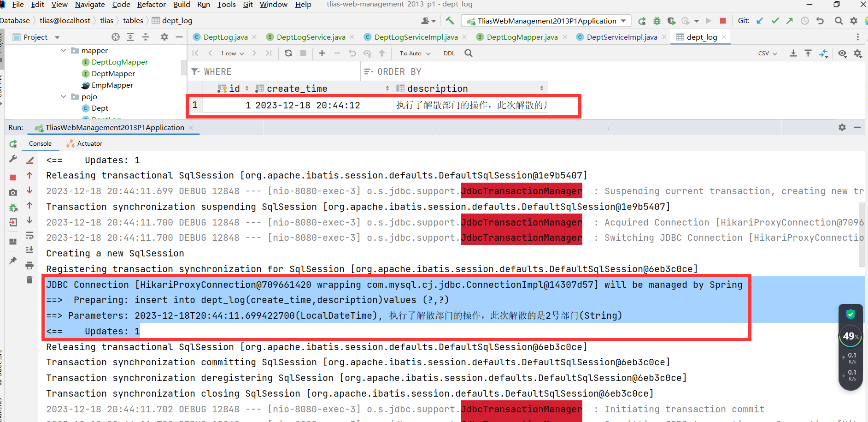Click the DDL button
The width and height of the screenshot is (868, 422).
click(449, 53)
